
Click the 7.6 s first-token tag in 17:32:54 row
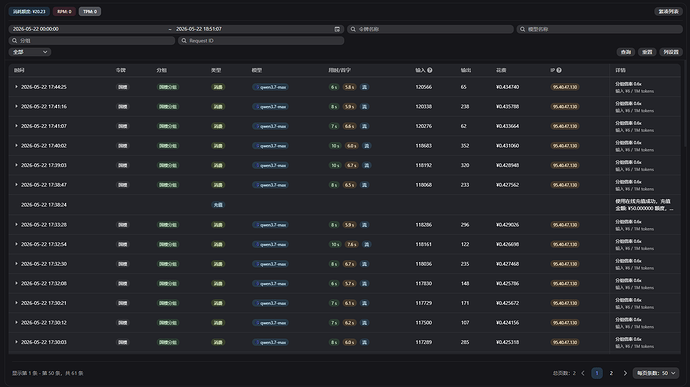tap(351, 244)
